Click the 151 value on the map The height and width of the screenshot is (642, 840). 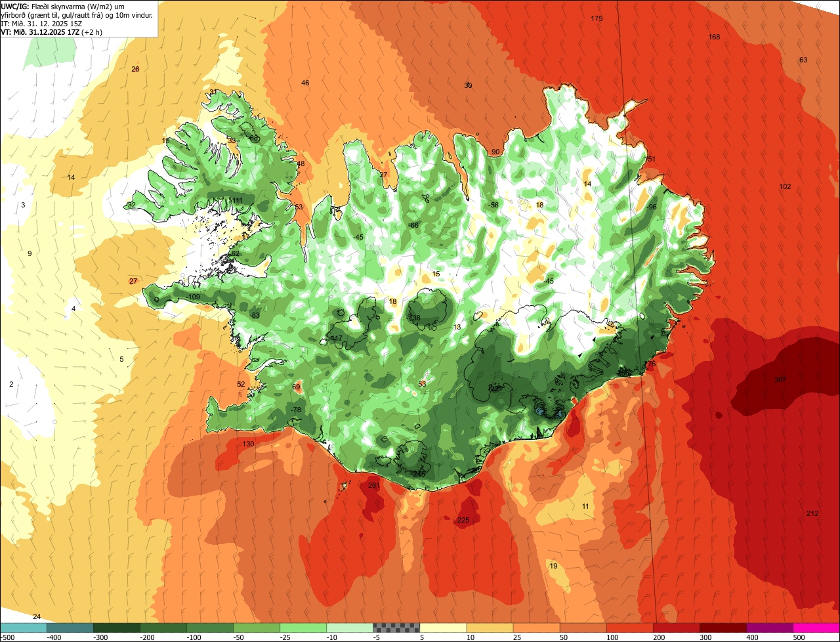tap(650, 159)
